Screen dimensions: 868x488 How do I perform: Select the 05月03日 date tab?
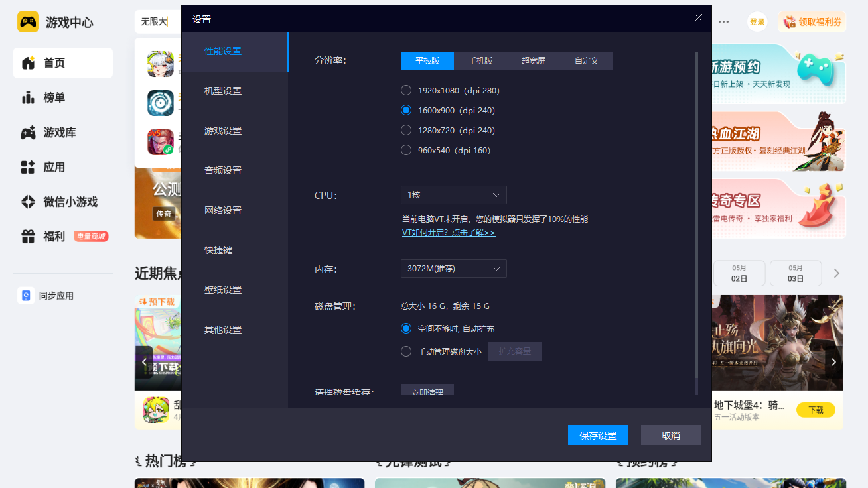click(x=795, y=273)
